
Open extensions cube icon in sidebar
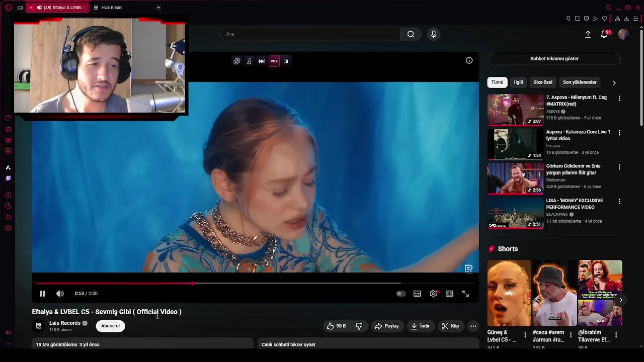coord(8,217)
